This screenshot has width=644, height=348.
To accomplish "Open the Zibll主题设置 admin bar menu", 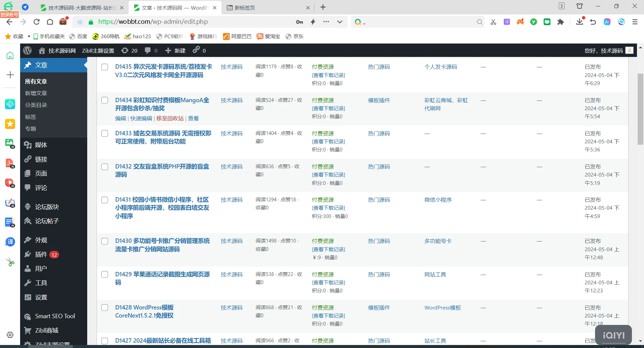I will click(x=98, y=50).
